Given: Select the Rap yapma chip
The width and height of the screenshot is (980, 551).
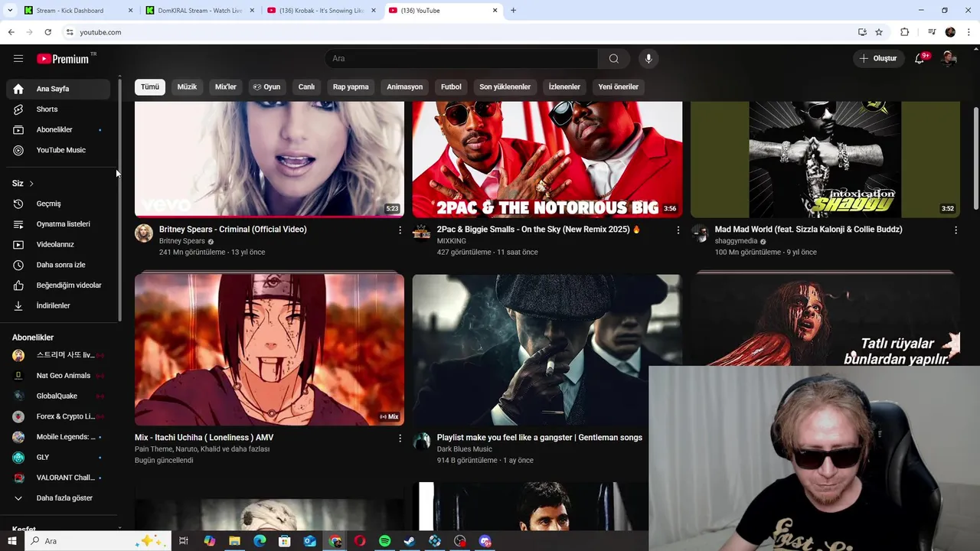Looking at the screenshot, I should click(351, 86).
